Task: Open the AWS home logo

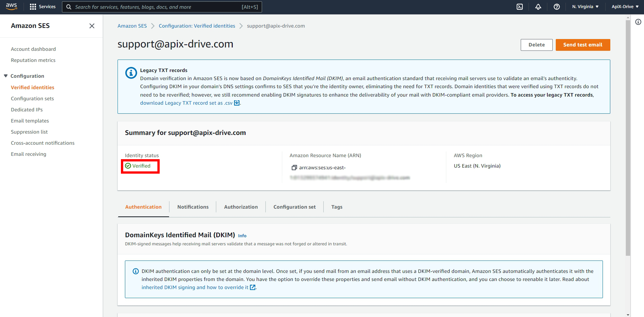Action: click(11, 7)
